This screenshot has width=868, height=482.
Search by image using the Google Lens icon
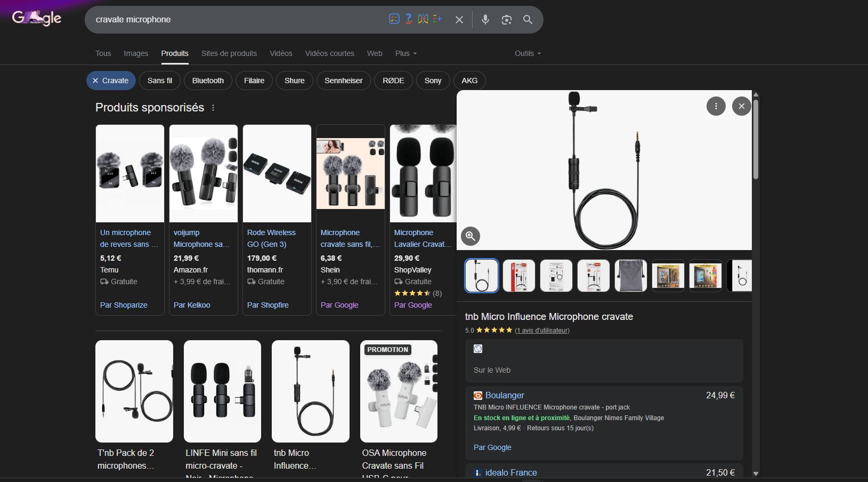(x=506, y=19)
